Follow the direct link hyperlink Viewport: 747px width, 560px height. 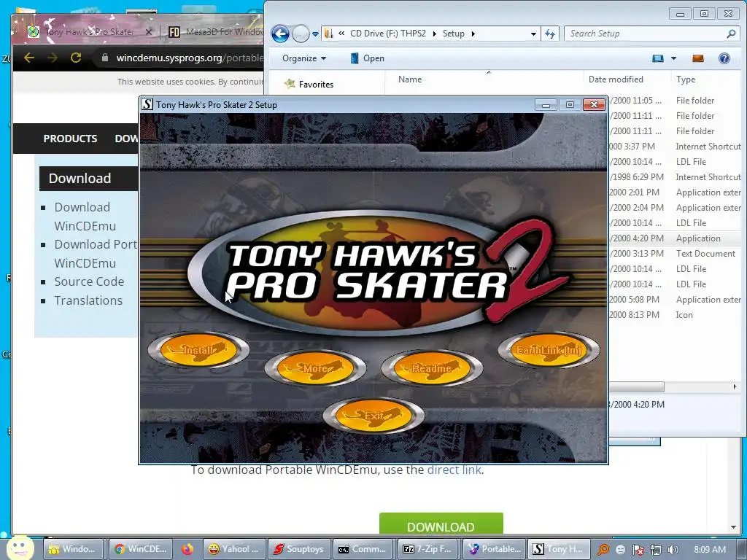tap(454, 470)
